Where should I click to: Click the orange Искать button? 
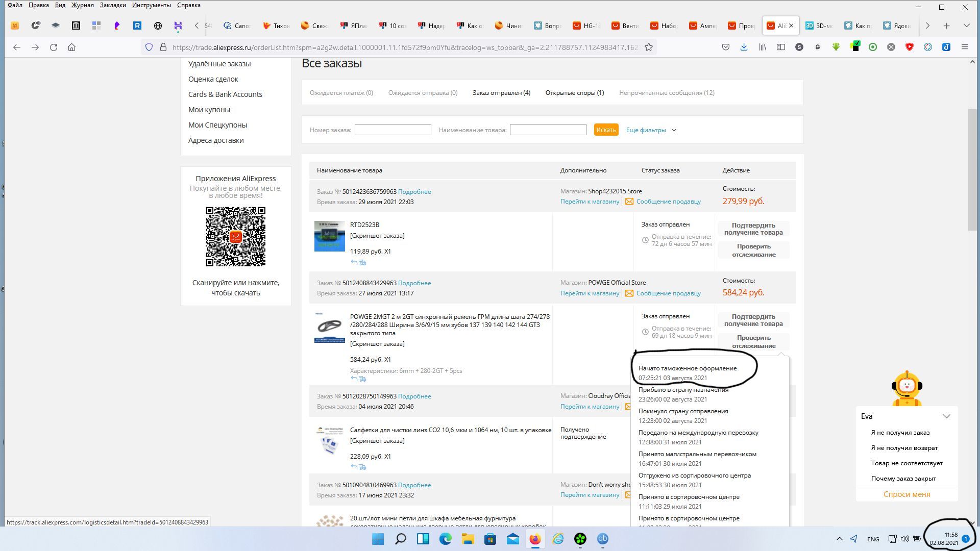tap(606, 130)
